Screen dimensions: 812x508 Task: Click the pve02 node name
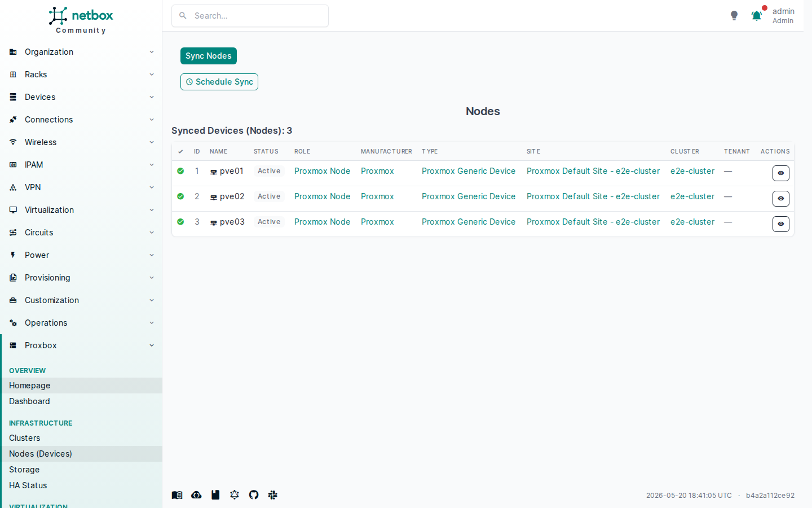coord(232,196)
